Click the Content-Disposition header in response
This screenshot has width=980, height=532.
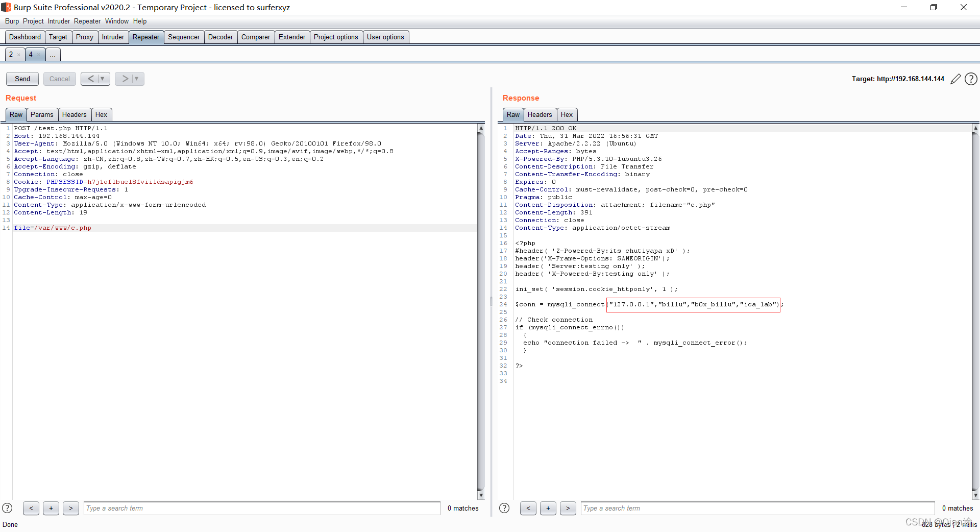(x=615, y=205)
